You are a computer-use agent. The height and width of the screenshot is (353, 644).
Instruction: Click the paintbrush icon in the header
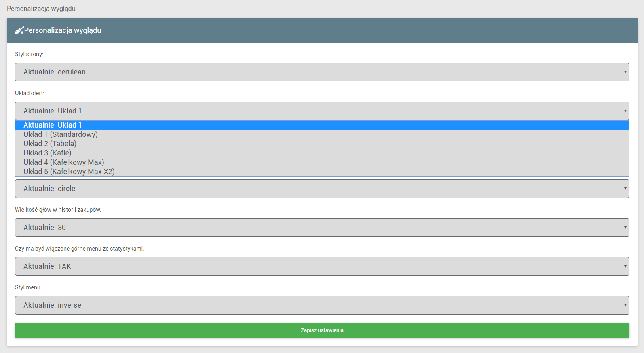(x=19, y=30)
